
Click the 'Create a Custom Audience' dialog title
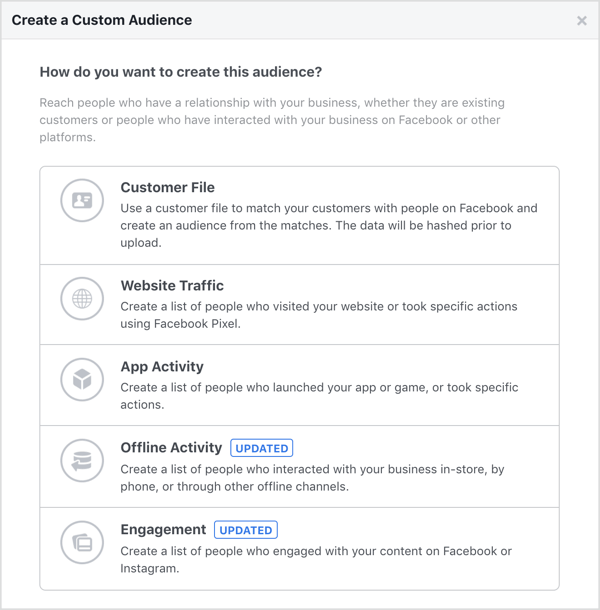pyautogui.click(x=102, y=20)
